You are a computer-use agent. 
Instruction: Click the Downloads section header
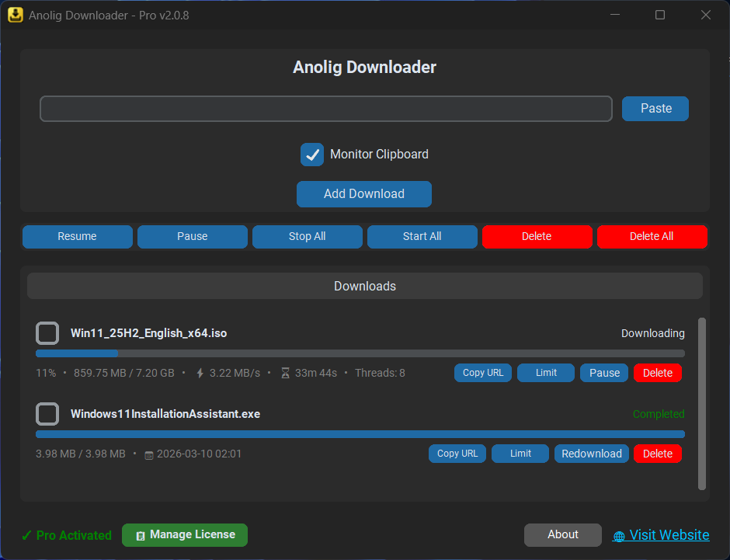coord(364,286)
